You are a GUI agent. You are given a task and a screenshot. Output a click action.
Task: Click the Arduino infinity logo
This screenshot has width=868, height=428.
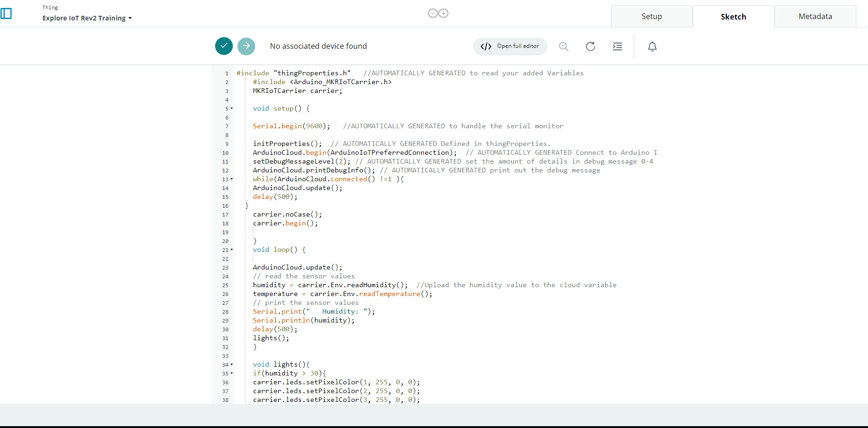click(x=438, y=13)
